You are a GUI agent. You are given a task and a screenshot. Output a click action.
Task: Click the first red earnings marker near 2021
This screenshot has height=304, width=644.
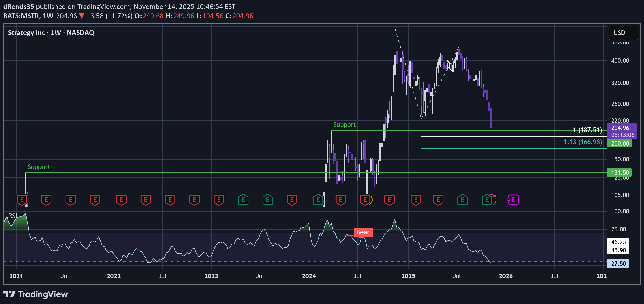22,200
